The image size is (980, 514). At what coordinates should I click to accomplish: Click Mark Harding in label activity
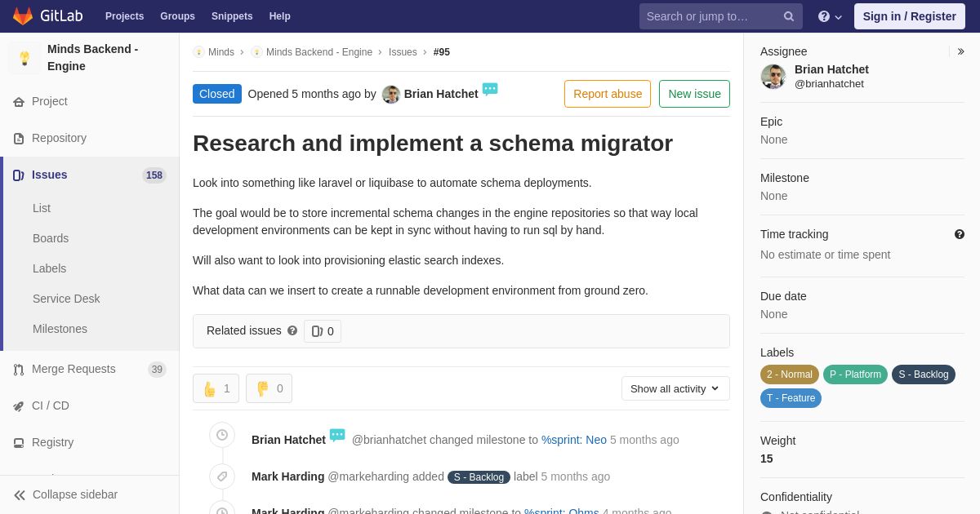(x=287, y=476)
